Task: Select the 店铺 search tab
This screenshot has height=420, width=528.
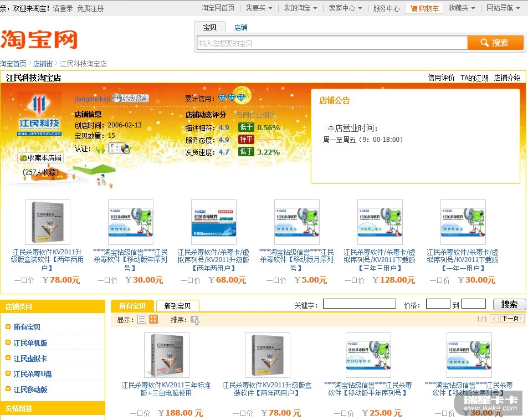Action: pyautogui.click(x=241, y=27)
